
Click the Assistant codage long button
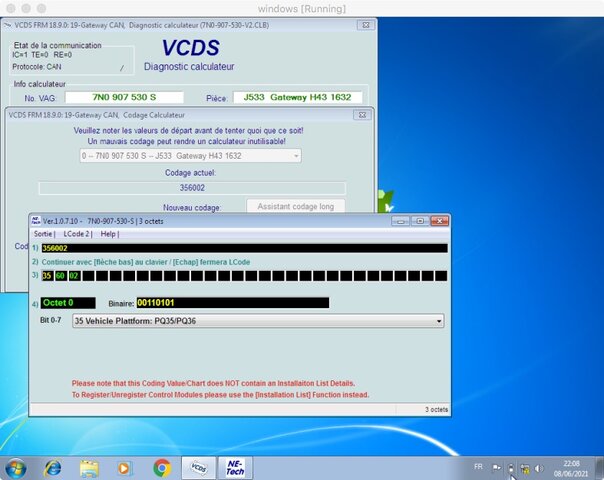click(295, 206)
